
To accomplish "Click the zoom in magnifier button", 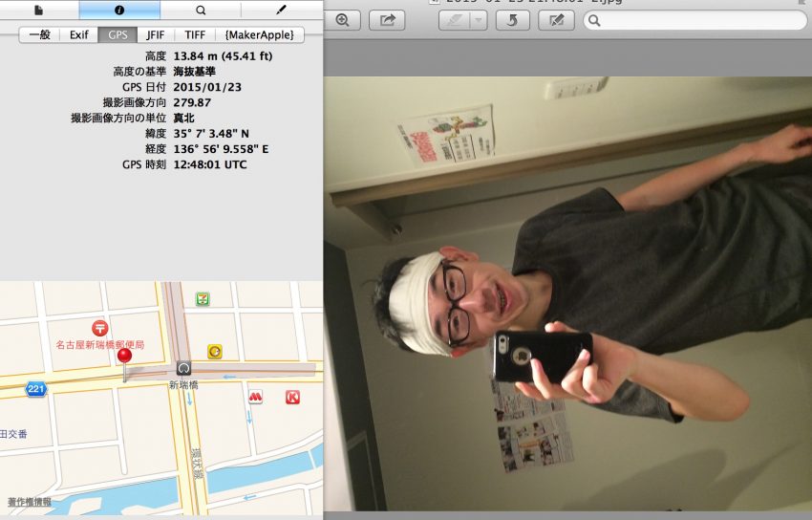I will tap(342, 20).
